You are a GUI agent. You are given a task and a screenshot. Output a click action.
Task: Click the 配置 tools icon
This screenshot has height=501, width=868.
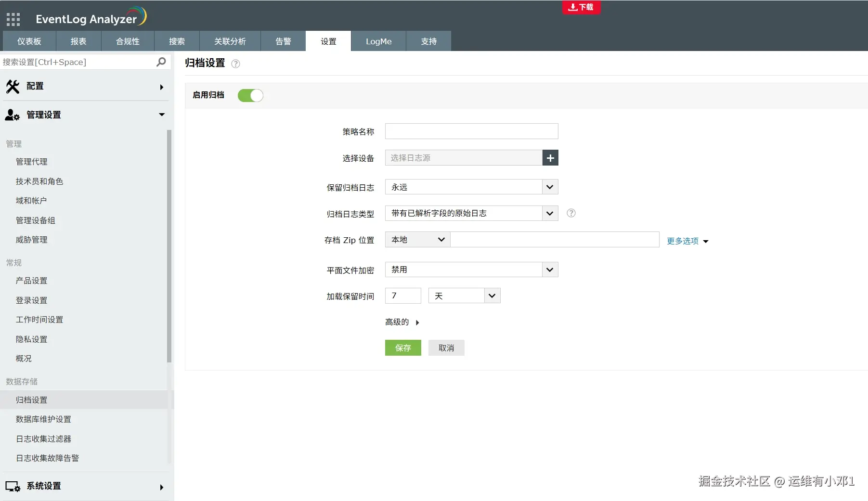click(x=13, y=87)
